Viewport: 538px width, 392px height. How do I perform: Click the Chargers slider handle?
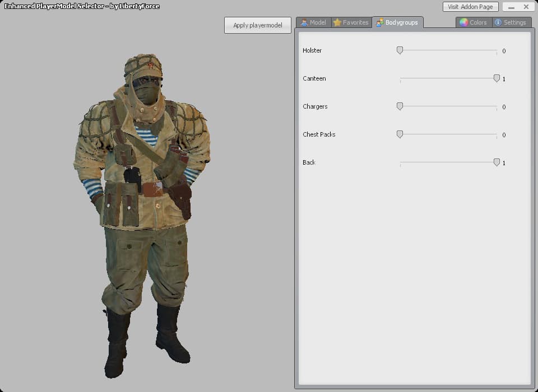click(x=400, y=106)
